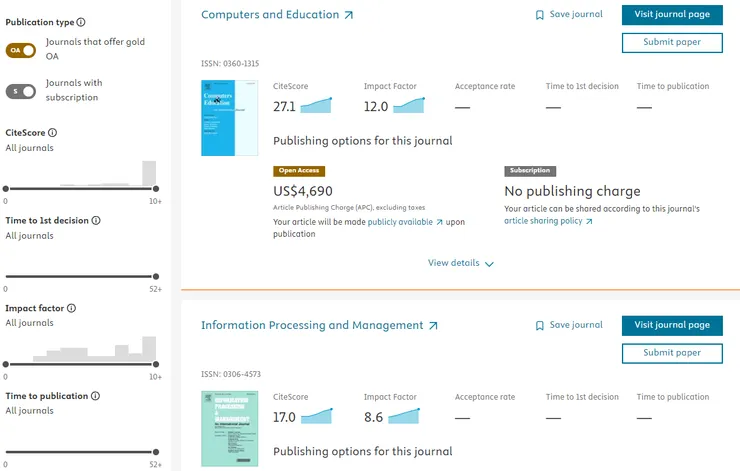The height and width of the screenshot is (471, 740).
Task: Click CiteScore slider right handle
Action: click(x=156, y=189)
